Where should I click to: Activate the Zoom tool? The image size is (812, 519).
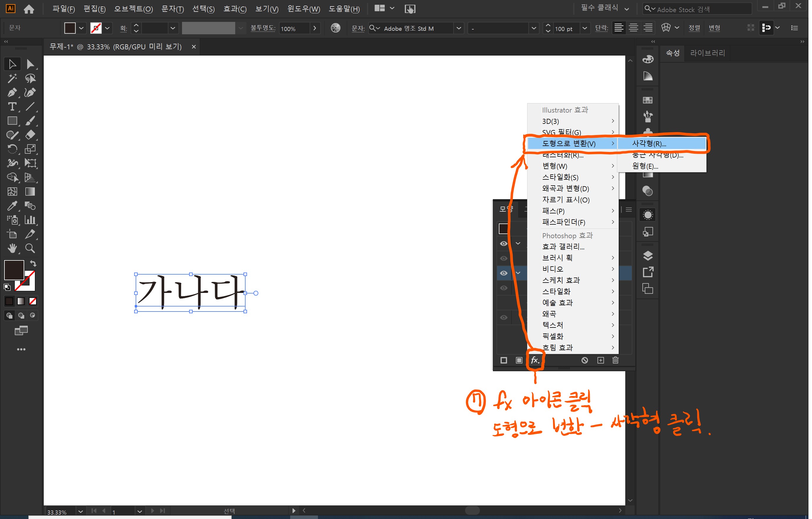coord(30,248)
